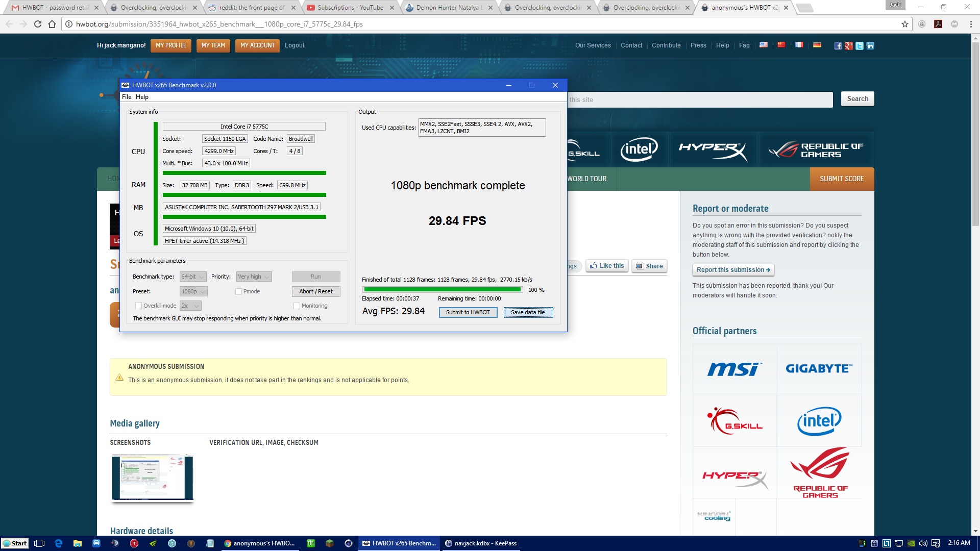Open the LinkedIn icon link
The image size is (980, 551).
click(870, 46)
